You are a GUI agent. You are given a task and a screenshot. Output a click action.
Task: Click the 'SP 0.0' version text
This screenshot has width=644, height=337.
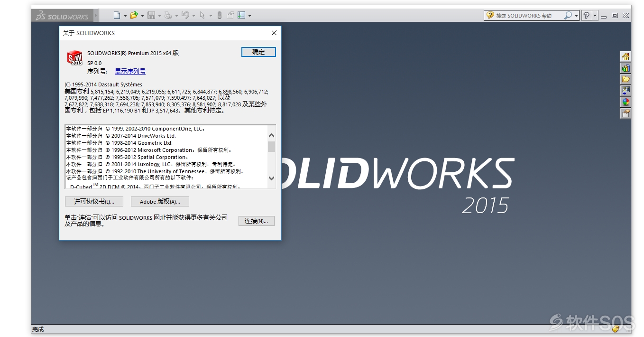94,63
